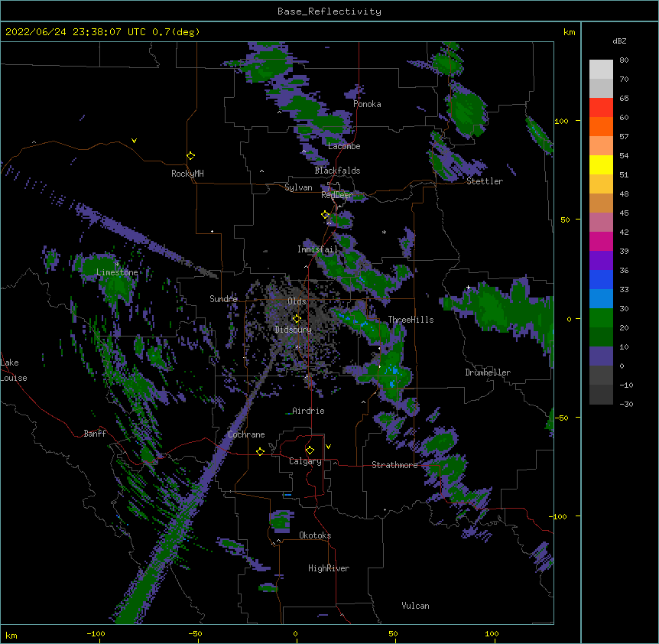Click the 100 tick on right axis

561,121
